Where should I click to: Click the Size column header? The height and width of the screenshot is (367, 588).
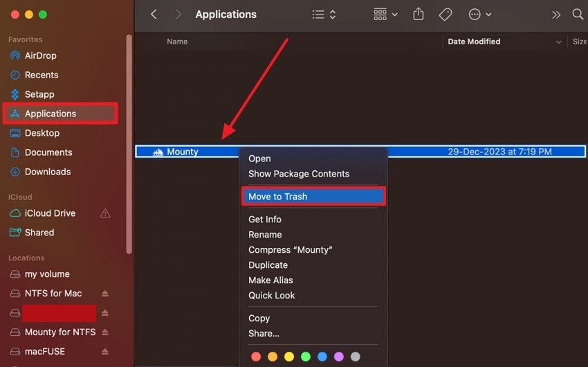580,42
